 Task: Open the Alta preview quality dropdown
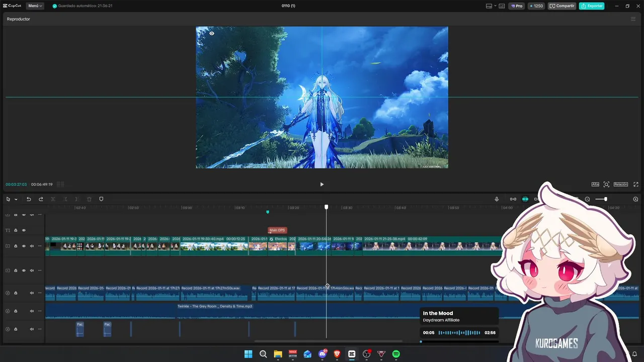(x=595, y=185)
